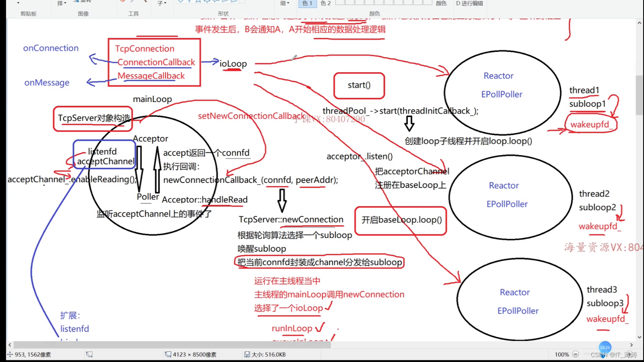The width and height of the screenshot is (644, 362).
Task: Click the TcpConnection text in red box
Action: coord(144,49)
